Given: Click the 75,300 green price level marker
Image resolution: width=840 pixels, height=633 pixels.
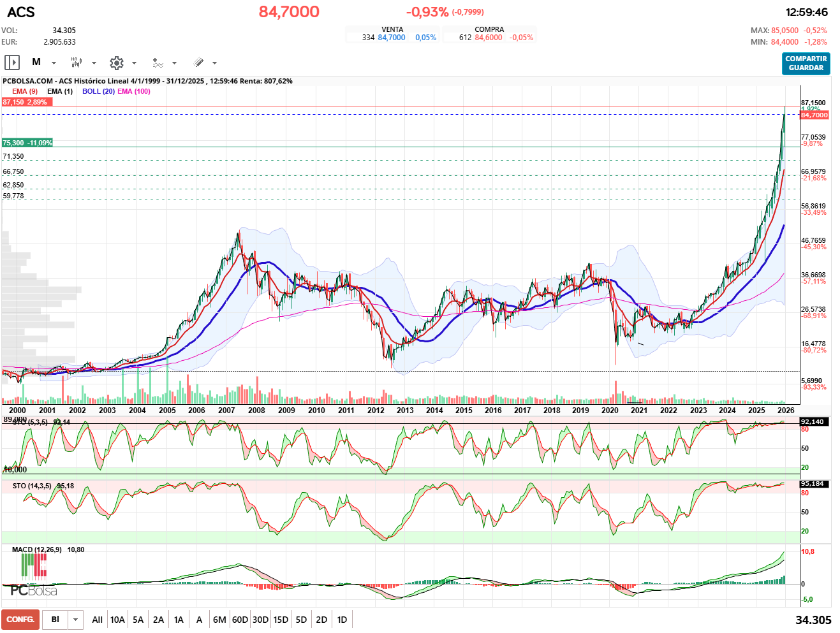Looking at the screenshot, I should [27, 143].
